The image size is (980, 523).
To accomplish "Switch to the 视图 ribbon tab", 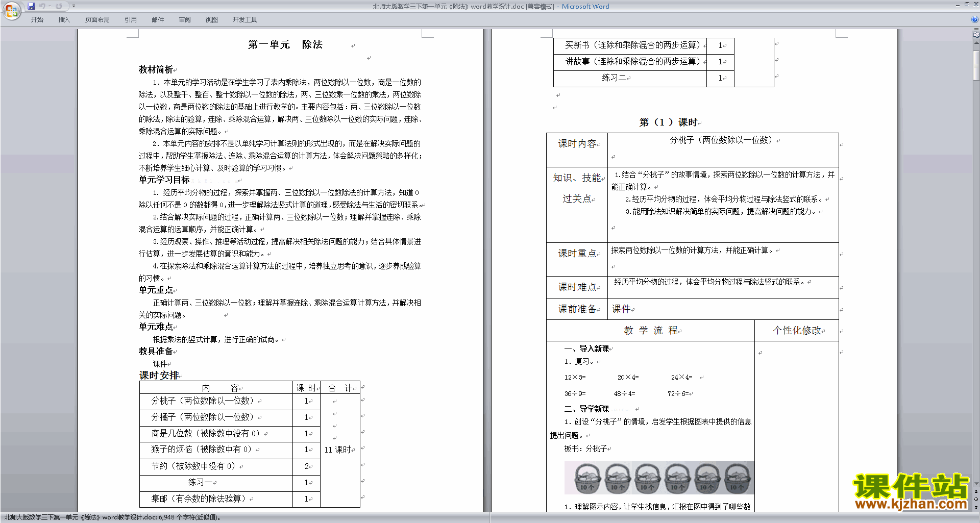I will (x=212, y=19).
